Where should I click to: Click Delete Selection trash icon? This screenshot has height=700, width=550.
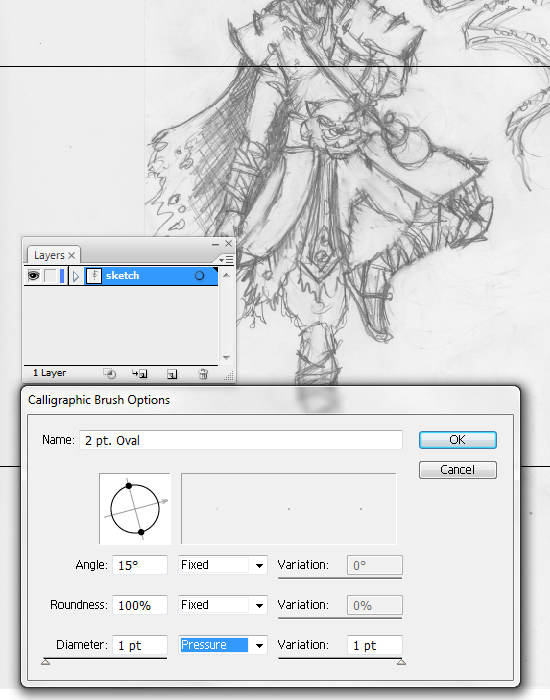click(x=203, y=374)
